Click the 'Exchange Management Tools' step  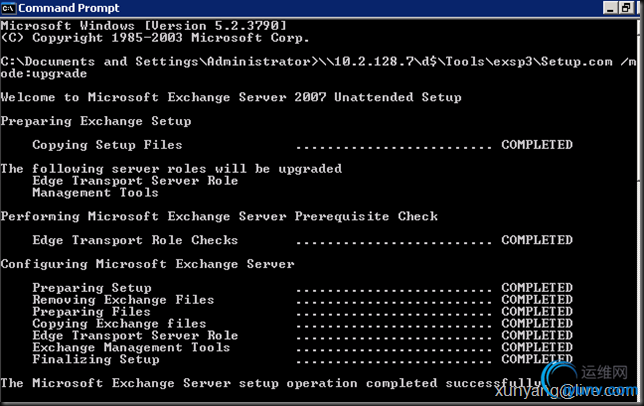click(131, 347)
